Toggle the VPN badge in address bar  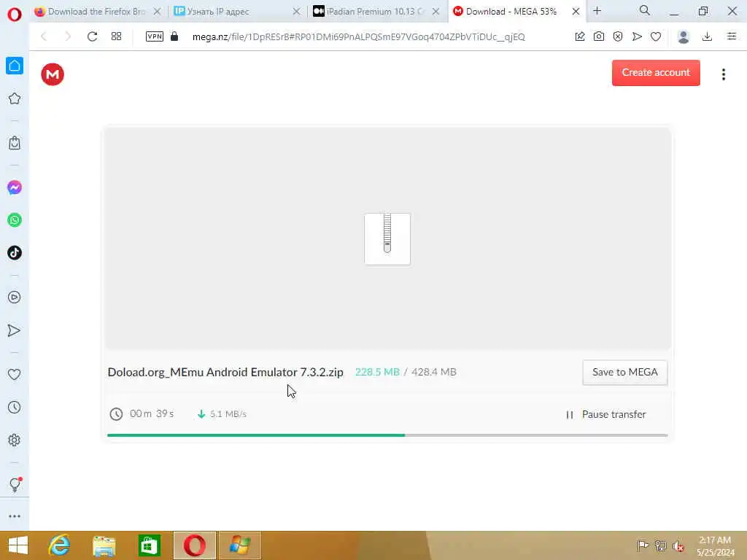[155, 36]
